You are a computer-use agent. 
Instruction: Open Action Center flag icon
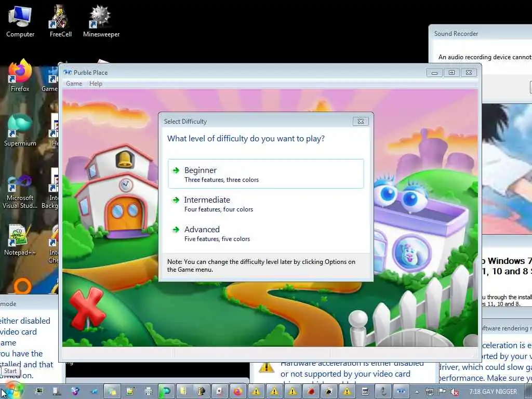pyautogui.click(x=442, y=392)
